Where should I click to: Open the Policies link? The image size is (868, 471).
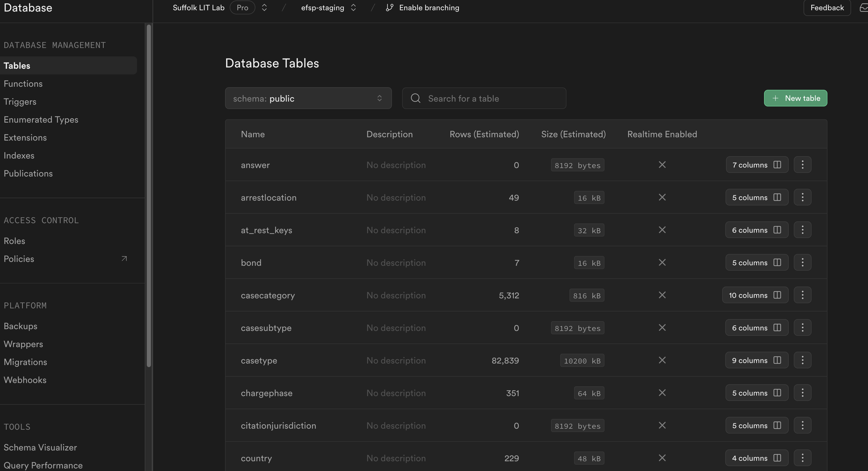19,259
